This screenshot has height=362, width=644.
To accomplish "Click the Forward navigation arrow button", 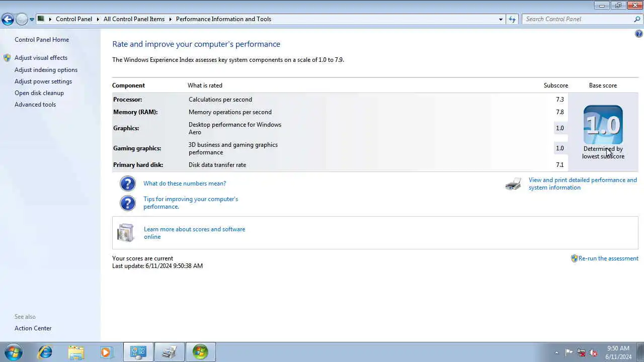I will pyautogui.click(x=22, y=19).
